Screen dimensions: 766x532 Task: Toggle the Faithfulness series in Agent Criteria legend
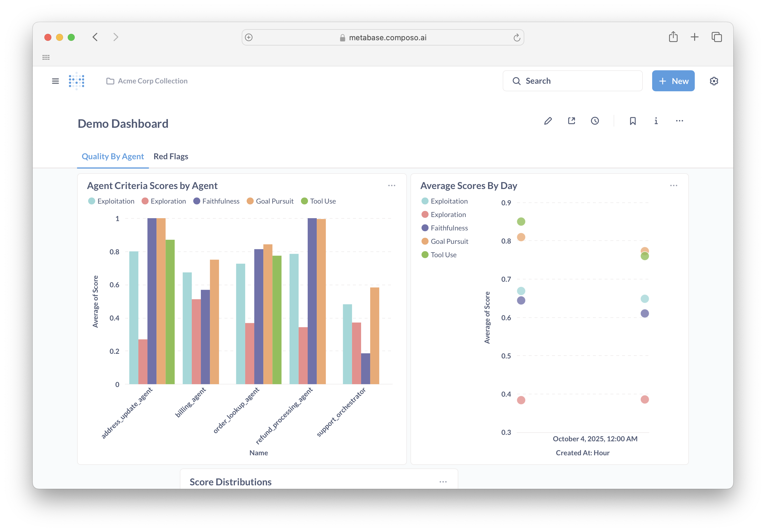[216, 201]
